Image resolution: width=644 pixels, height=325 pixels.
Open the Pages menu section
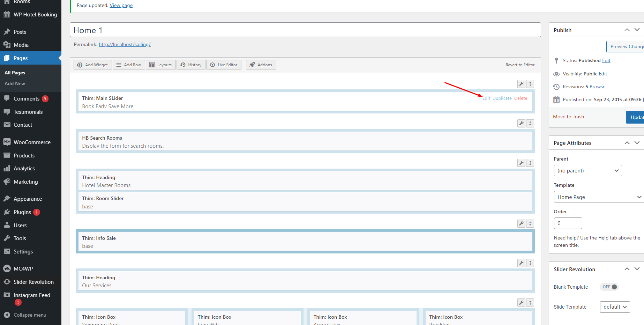pyautogui.click(x=20, y=58)
